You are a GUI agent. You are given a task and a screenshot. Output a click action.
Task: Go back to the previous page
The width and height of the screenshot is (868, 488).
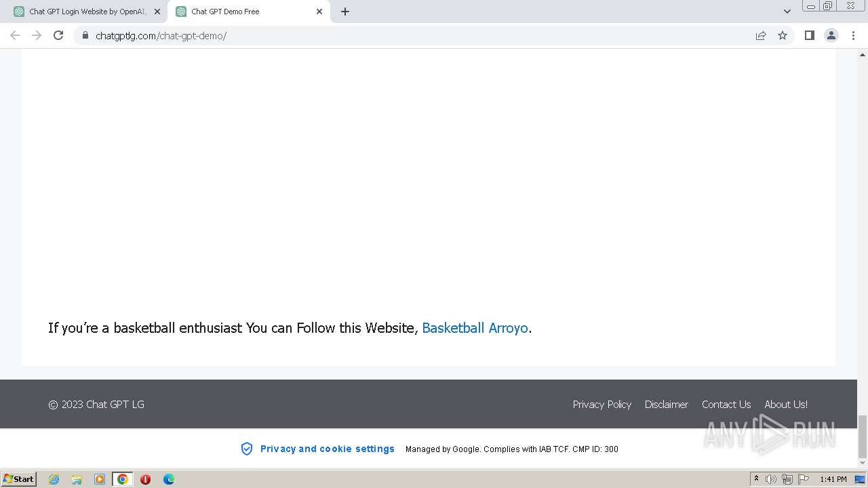(15, 35)
